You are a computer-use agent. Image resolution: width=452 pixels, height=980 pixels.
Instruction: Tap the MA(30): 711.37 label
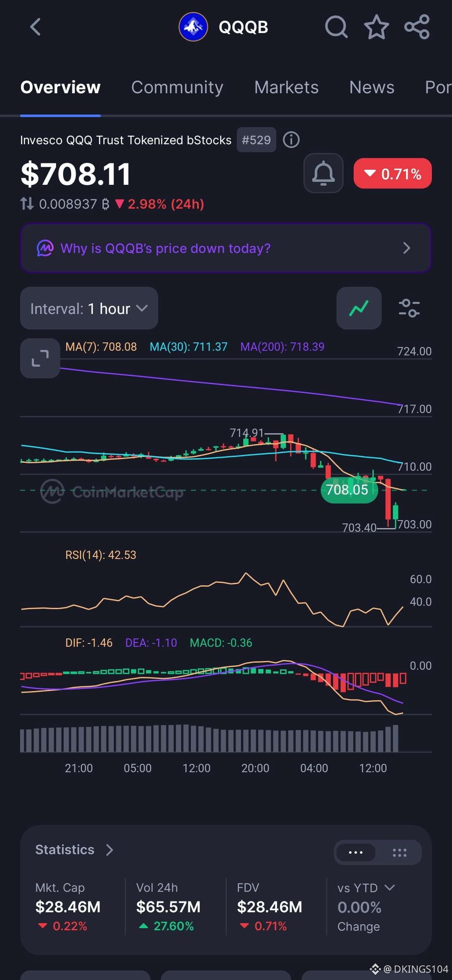(x=189, y=347)
